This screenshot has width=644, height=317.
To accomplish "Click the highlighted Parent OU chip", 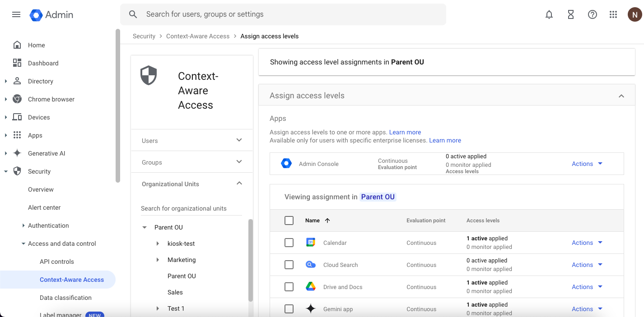I will coord(378,197).
